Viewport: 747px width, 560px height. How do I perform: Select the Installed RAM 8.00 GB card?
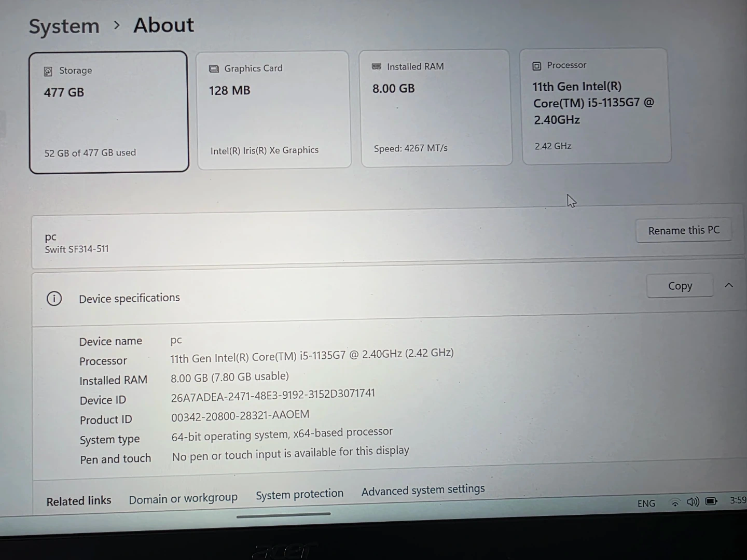click(436, 108)
